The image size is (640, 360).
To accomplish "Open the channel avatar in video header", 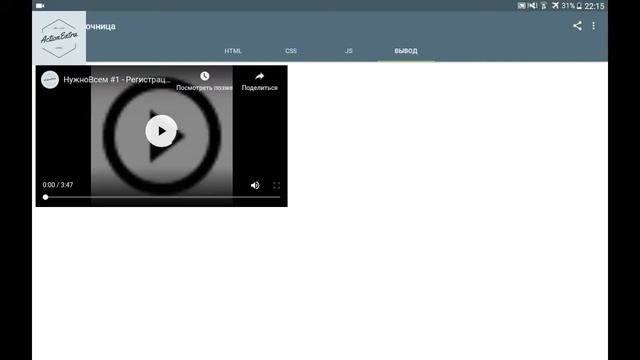I will coord(50,80).
